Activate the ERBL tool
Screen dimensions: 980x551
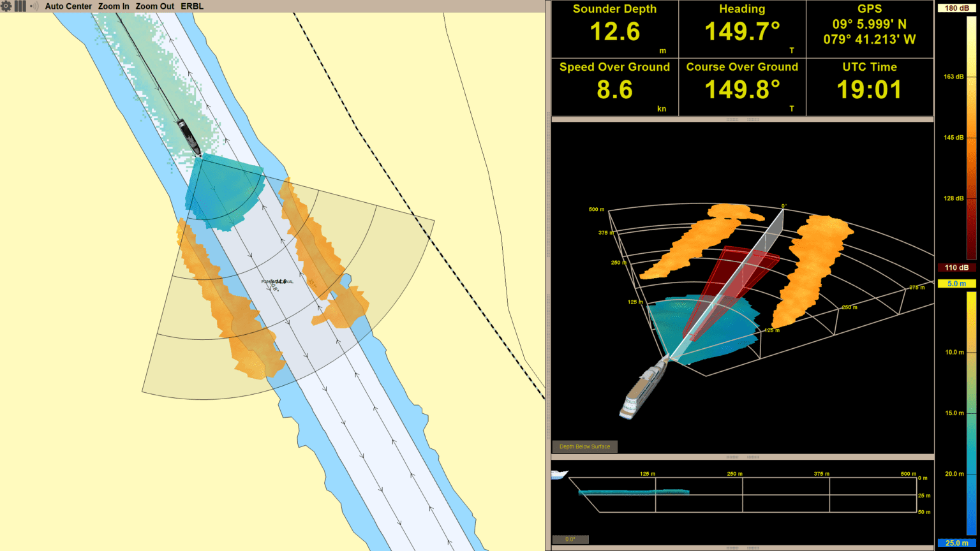point(191,6)
